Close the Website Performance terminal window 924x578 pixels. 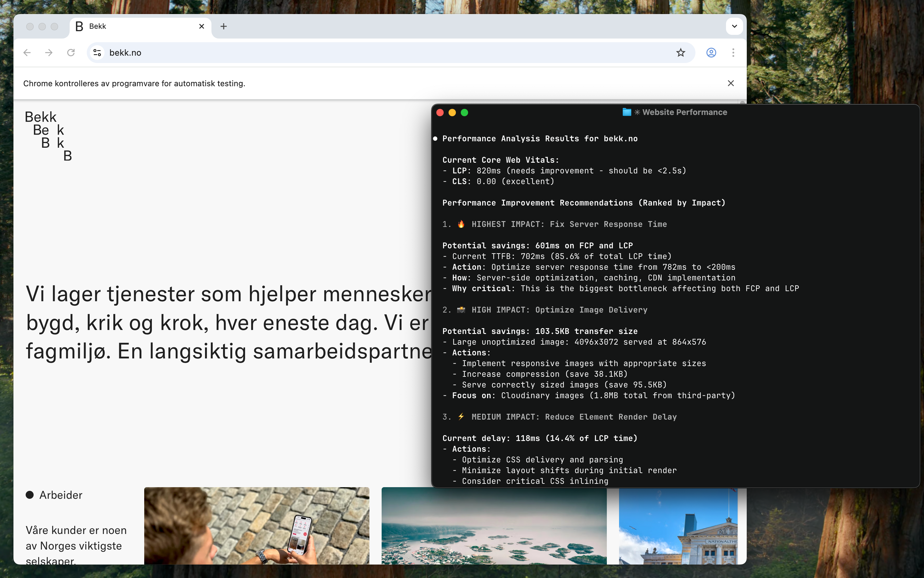coord(440,113)
